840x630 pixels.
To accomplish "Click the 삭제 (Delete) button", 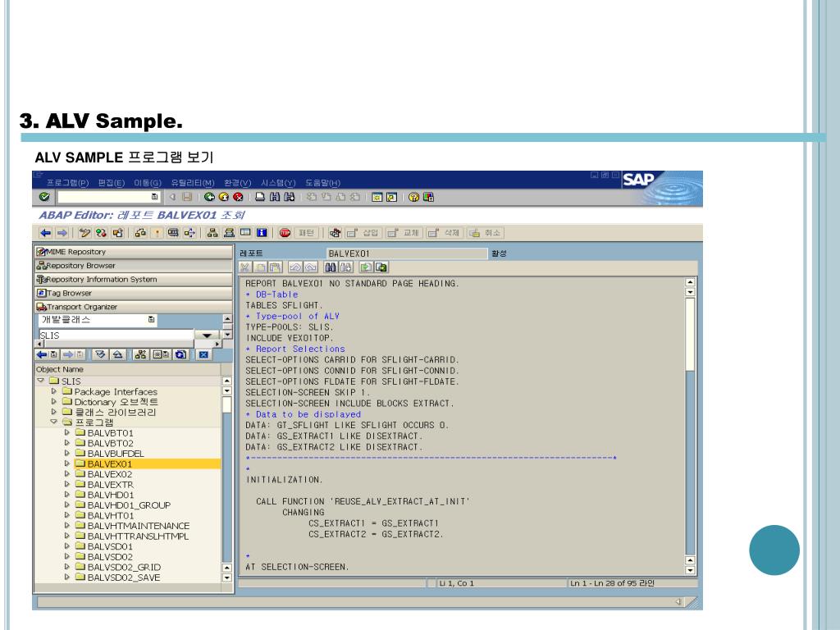I will [x=444, y=233].
